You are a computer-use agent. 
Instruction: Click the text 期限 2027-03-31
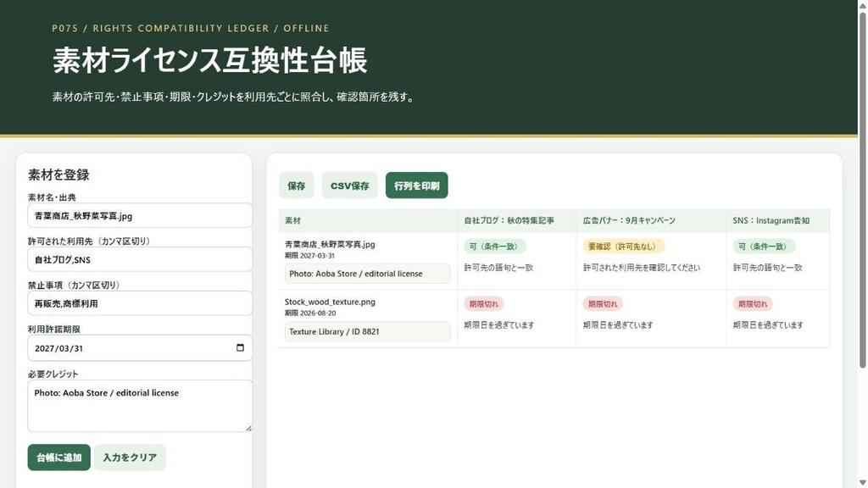(309, 256)
